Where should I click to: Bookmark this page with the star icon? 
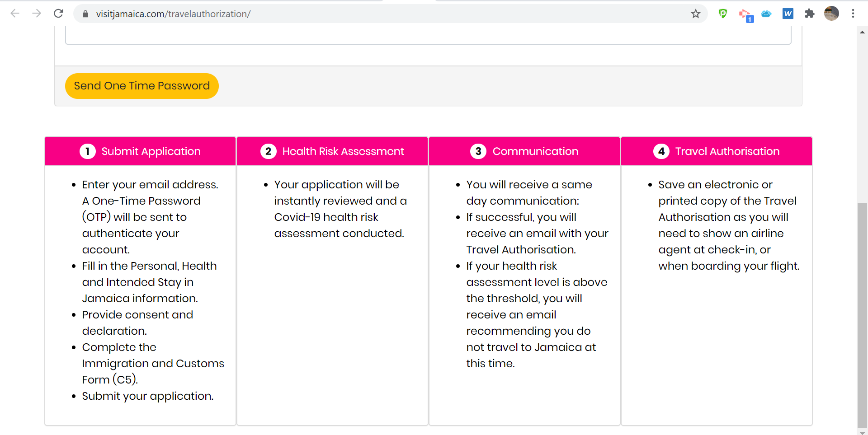click(x=696, y=14)
